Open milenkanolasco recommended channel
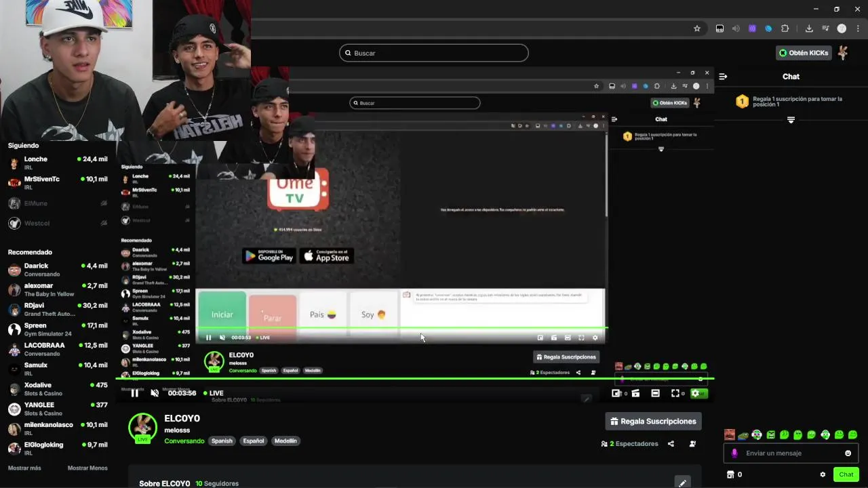868x488 pixels. click(58, 428)
